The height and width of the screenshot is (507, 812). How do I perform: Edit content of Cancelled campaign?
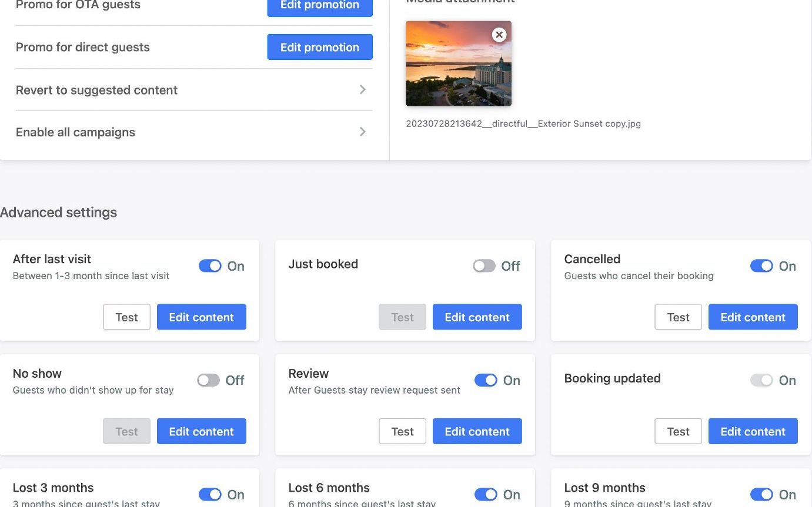coord(753,317)
